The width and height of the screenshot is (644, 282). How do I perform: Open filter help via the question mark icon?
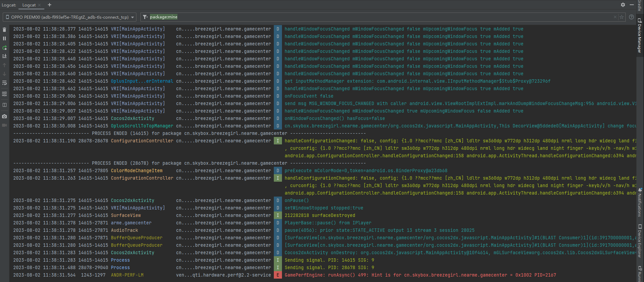click(631, 17)
